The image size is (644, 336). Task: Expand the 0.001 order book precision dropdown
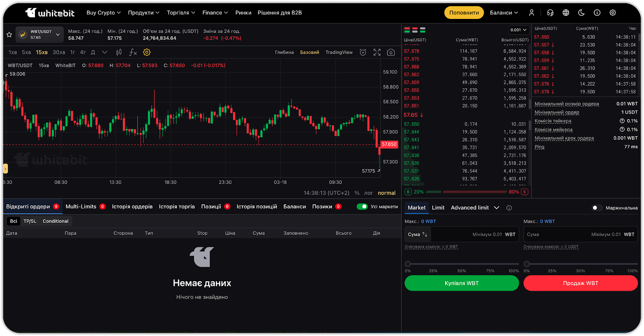(x=518, y=30)
